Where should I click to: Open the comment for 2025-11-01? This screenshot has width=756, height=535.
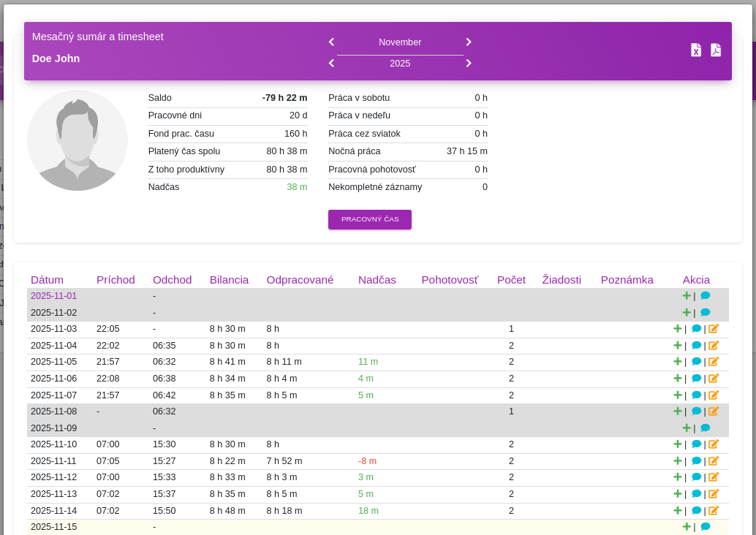(x=705, y=295)
